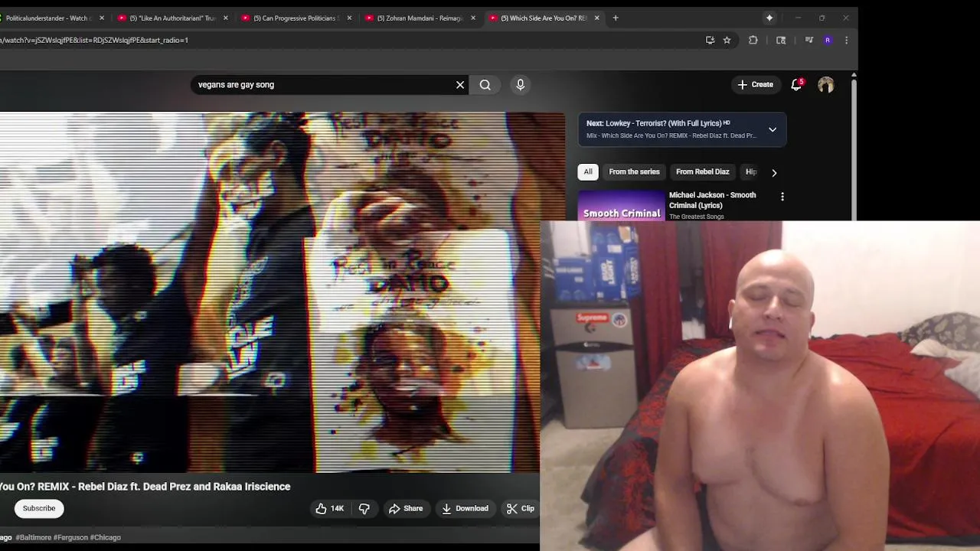Open the Chrome profile R avatar
The image size is (980, 551).
point(828,40)
